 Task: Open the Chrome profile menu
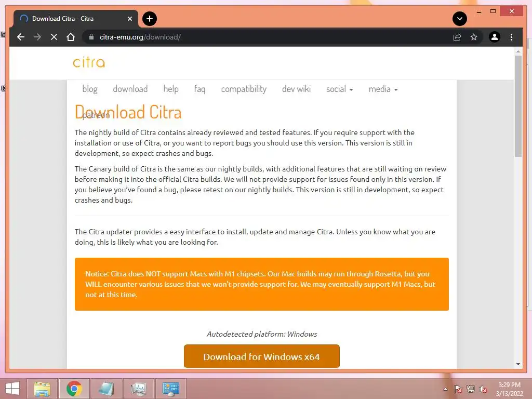(495, 37)
